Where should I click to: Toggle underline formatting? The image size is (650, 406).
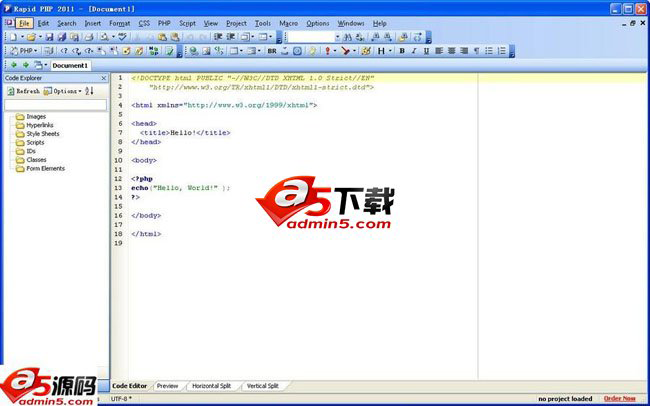tap(426, 51)
